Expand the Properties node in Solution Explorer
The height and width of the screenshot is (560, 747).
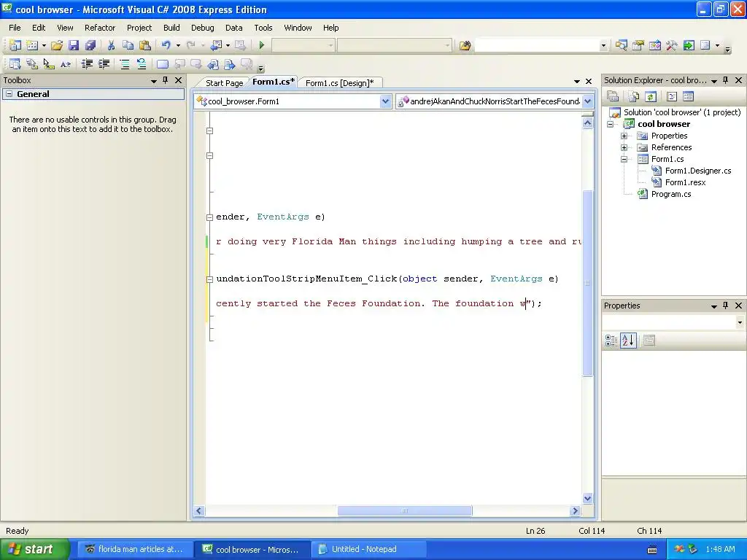point(624,136)
